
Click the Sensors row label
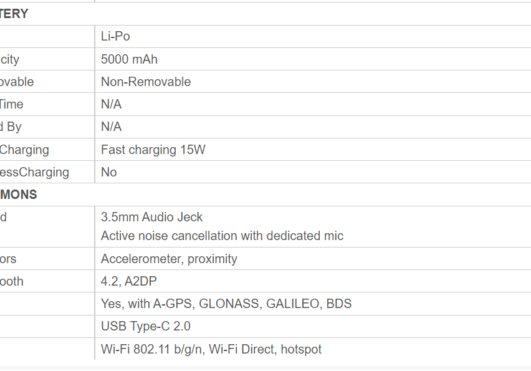click(x=8, y=259)
